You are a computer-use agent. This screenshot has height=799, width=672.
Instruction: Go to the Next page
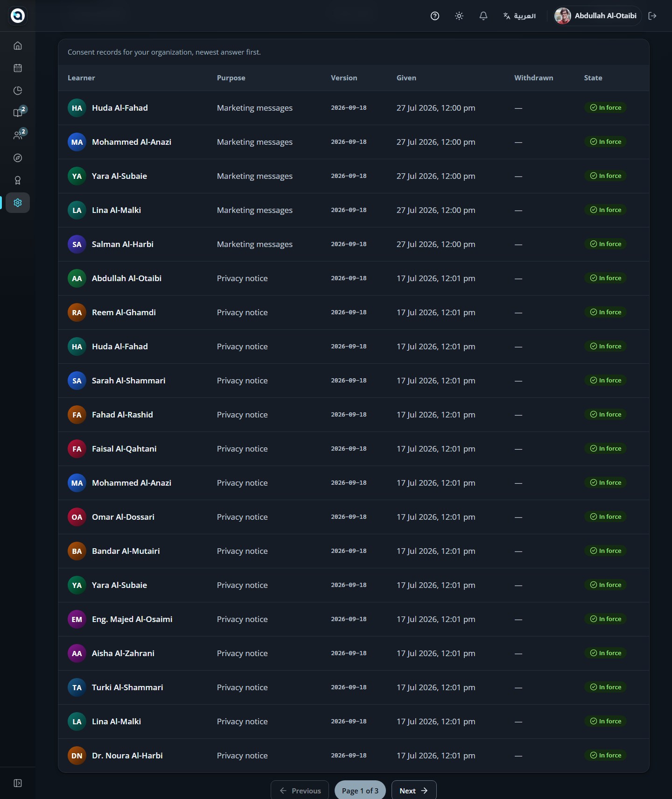click(x=414, y=791)
